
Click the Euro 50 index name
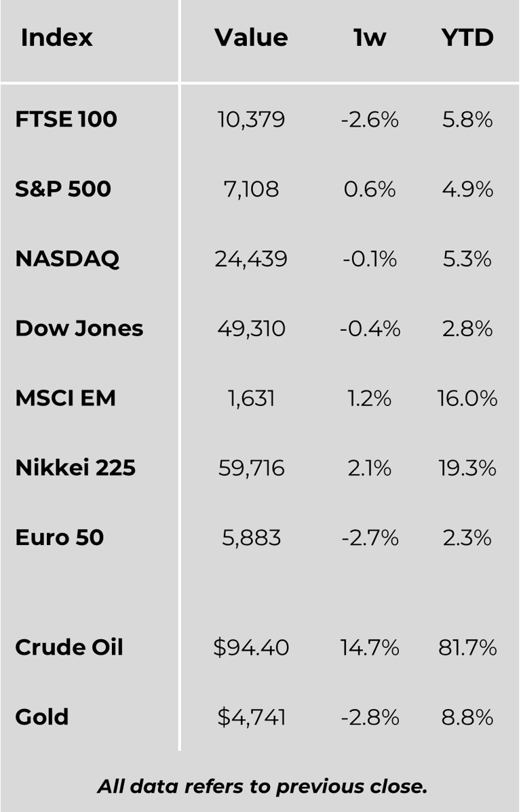60,538
